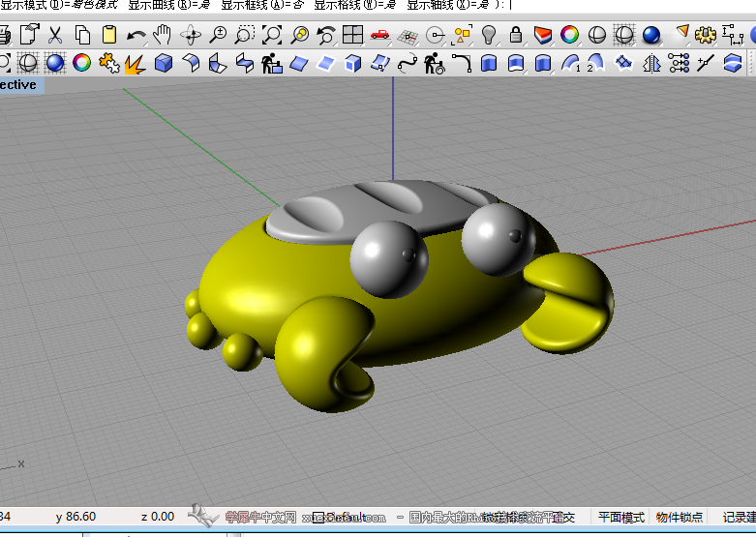Click the Zoom Selected icon
756x537 pixels.
[x=300, y=35]
